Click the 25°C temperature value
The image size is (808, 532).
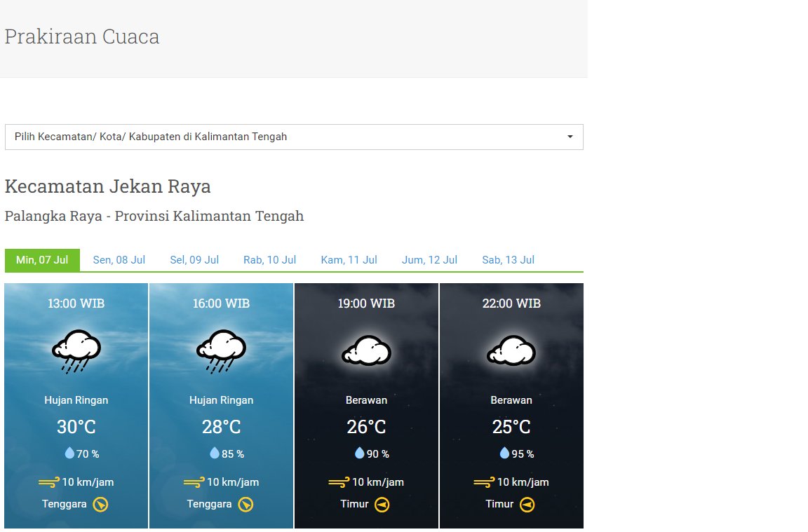[x=511, y=427]
